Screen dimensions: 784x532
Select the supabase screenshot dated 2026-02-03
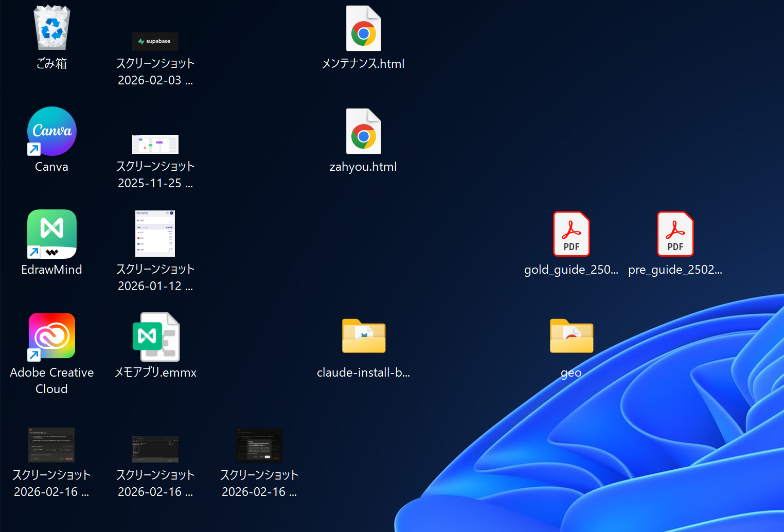tap(155, 42)
